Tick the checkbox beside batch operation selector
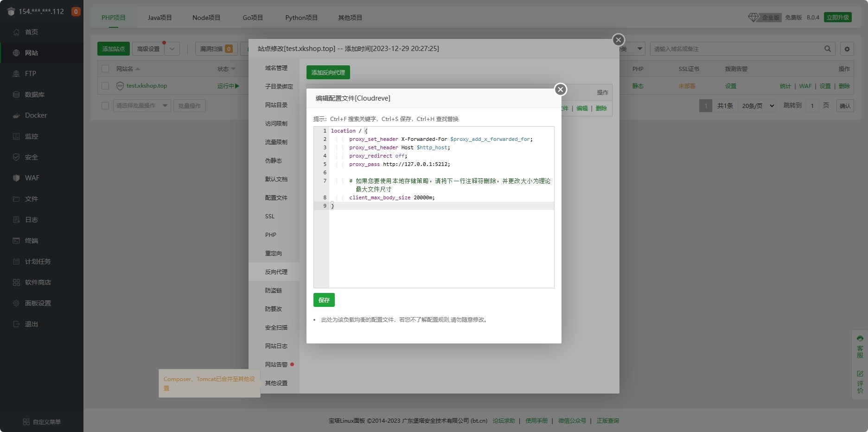This screenshot has width=868, height=432. 105,106
